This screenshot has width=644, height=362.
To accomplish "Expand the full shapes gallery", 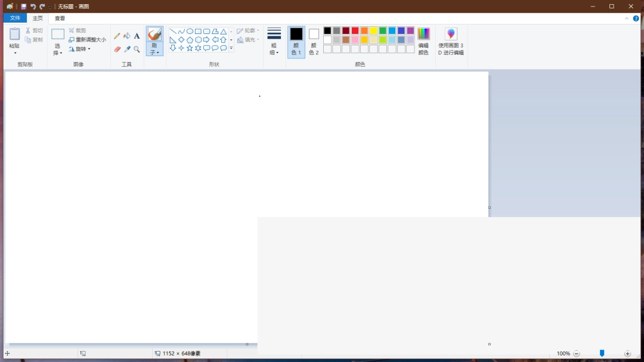I will [231, 48].
